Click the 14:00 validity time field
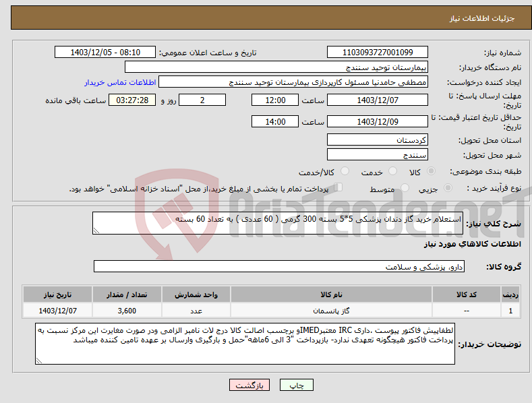532x403 pixels. click(275, 121)
